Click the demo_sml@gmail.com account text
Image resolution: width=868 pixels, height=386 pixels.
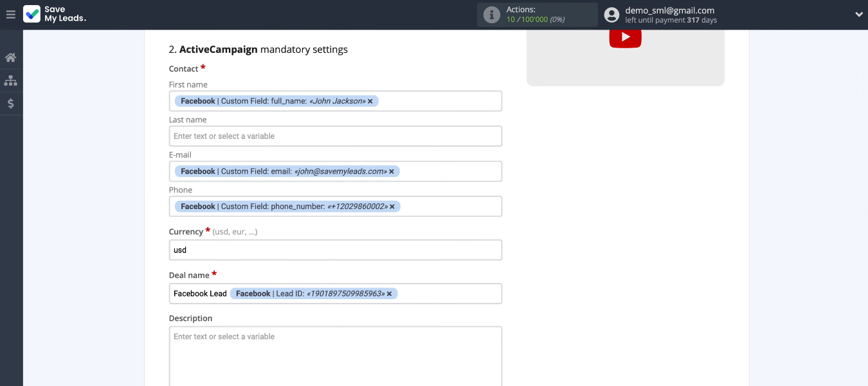(x=669, y=10)
